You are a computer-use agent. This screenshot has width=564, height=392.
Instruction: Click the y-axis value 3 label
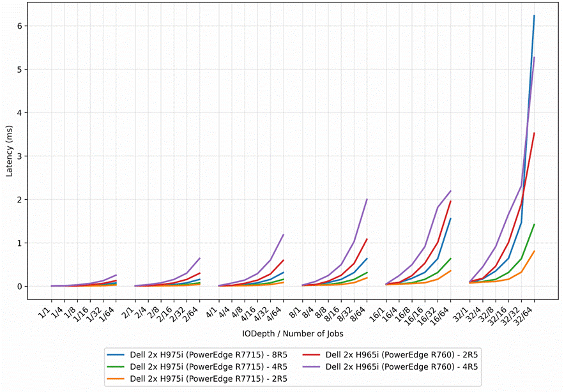click(x=20, y=156)
